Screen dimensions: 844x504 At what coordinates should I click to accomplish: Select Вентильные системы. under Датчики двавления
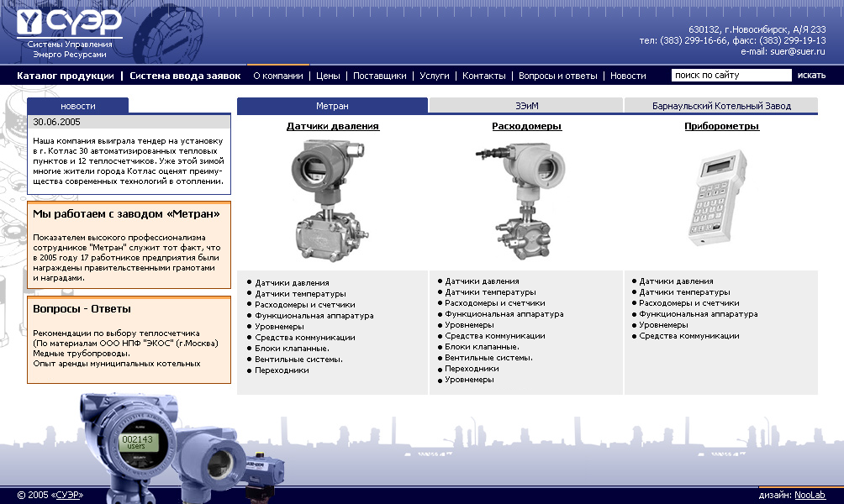coord(298,360)
